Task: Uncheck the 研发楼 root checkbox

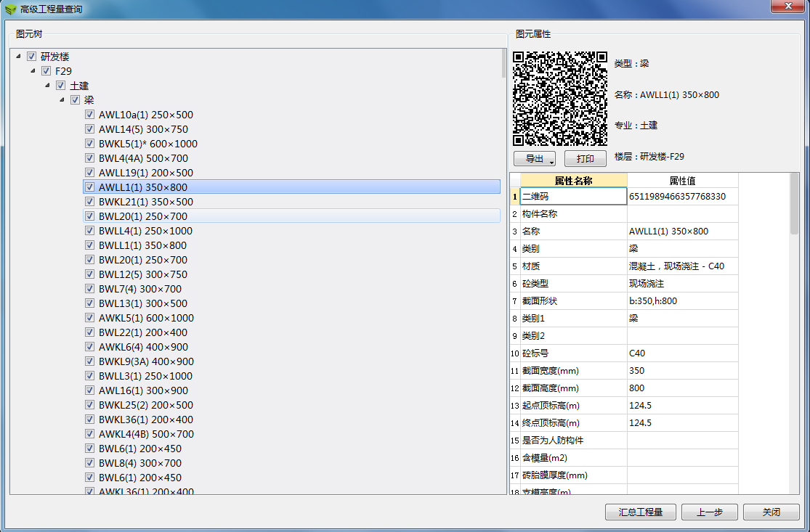Action: coord(31,56)
